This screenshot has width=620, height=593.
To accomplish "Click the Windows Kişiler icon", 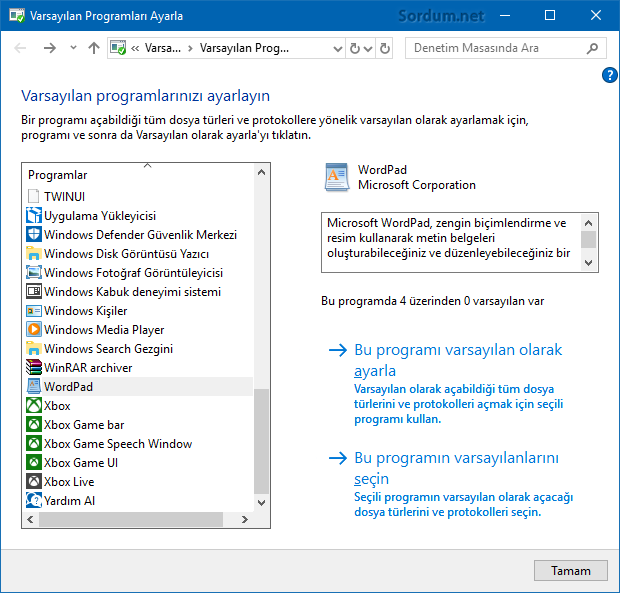I will click(x=34, y=311).
